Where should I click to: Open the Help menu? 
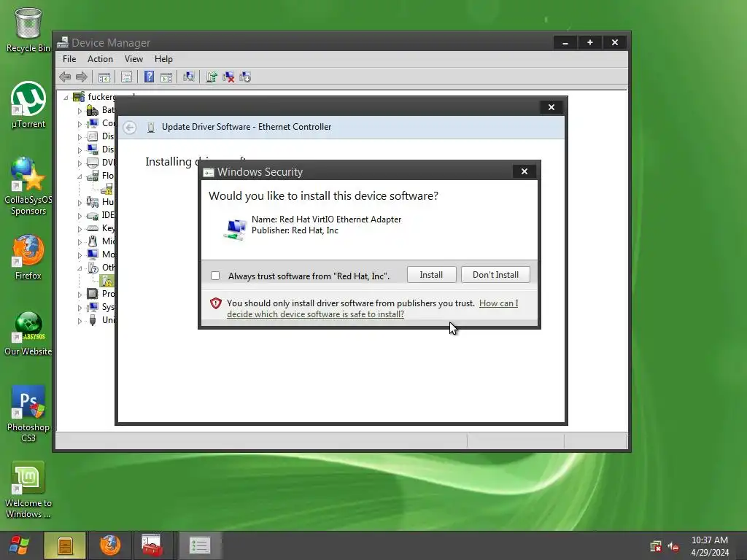click(x=163, y=59)
